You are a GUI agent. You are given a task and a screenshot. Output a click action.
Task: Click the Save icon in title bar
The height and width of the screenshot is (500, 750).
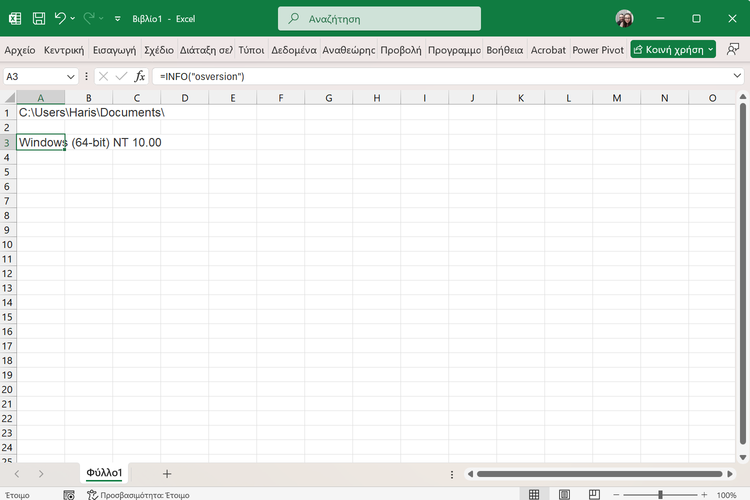[x=38, y=18]
